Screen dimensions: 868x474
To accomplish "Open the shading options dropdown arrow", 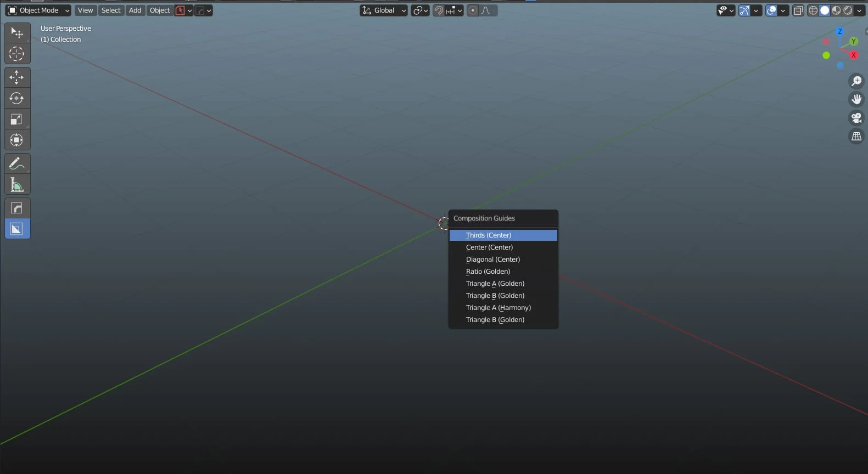I will point(859,10).
